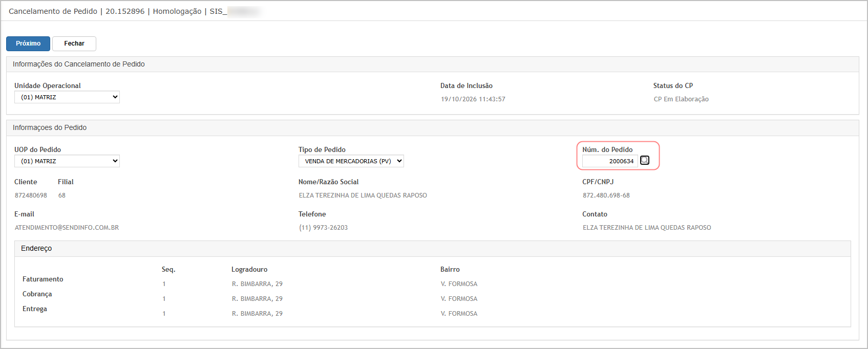The image size is (868, 349).
Task: Click the Logradouro column header
Action: click(x=249, y=270)
